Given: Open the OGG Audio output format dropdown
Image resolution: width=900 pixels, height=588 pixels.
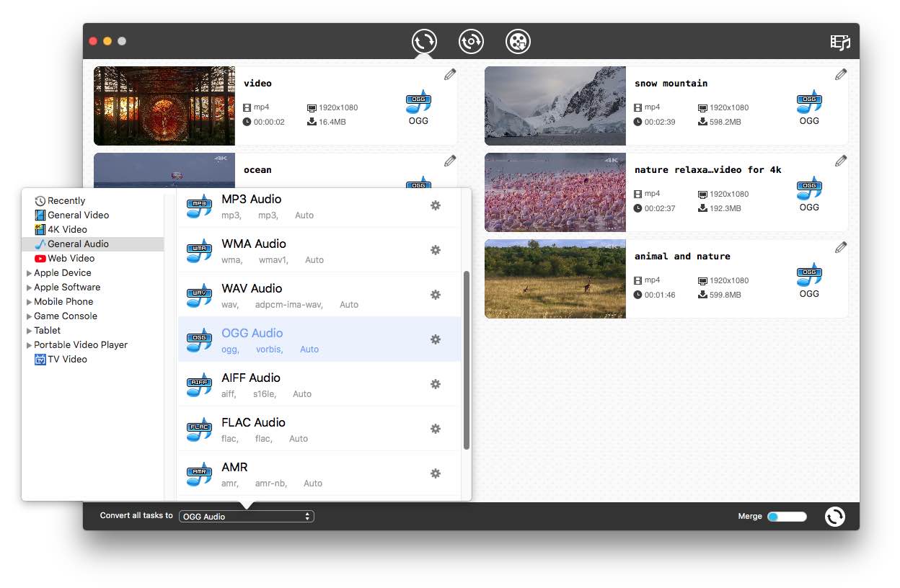Looking at the screenshot, I should point(246,516).
